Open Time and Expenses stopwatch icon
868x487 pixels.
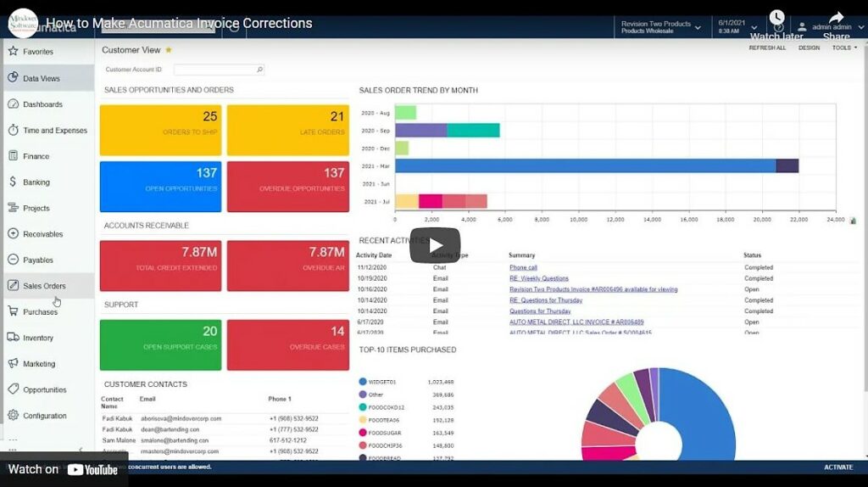click(x=14, y=130)
